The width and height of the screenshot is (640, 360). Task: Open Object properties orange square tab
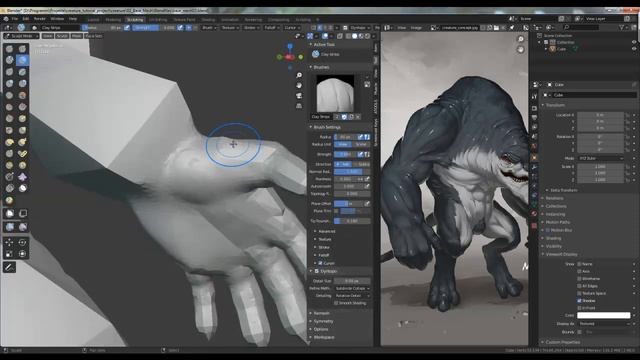(534, 158)
